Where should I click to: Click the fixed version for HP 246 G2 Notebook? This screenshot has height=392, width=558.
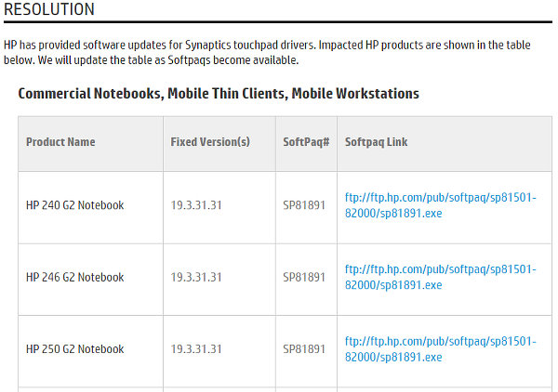click(196, 278)
